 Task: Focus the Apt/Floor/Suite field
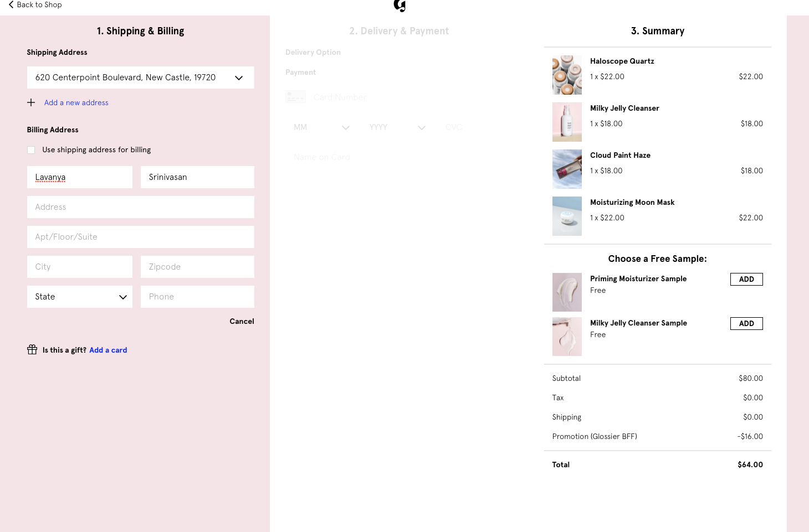(x=141, y=237)
